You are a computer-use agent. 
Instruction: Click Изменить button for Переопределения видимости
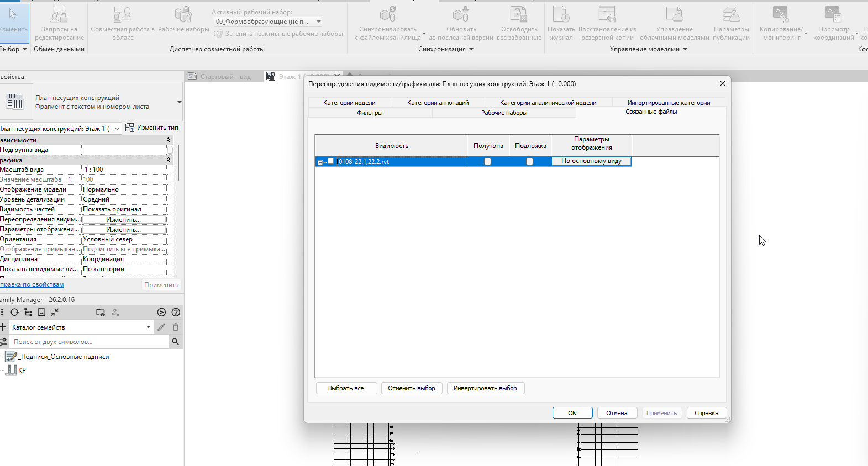[124, 220]
